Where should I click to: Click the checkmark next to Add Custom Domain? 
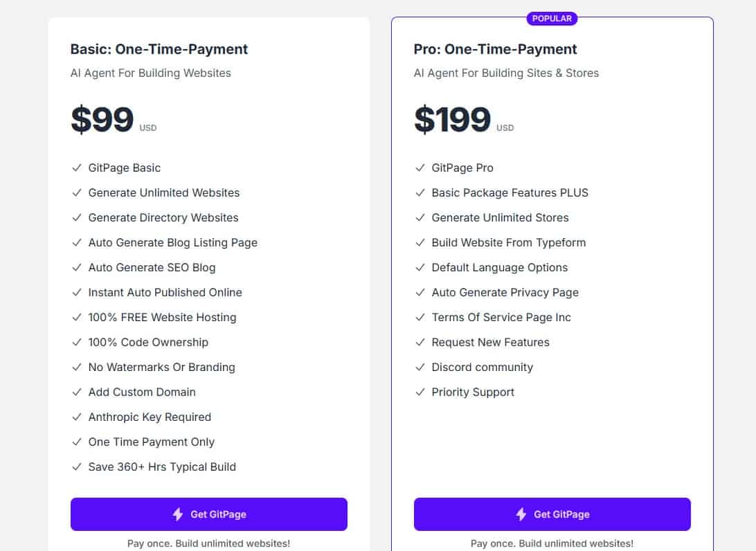click(x=77, y=392)
